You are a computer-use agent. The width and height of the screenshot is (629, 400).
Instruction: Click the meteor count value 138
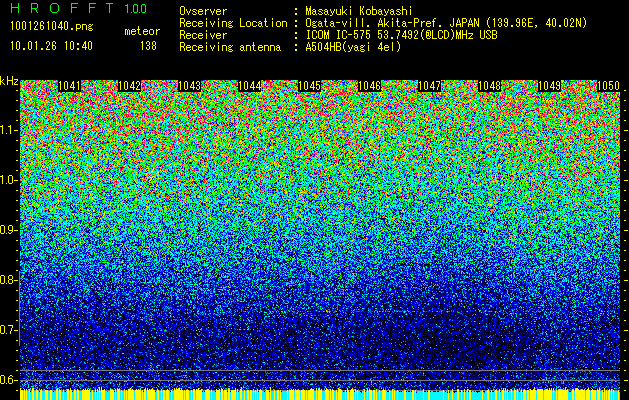coord(148,46)
